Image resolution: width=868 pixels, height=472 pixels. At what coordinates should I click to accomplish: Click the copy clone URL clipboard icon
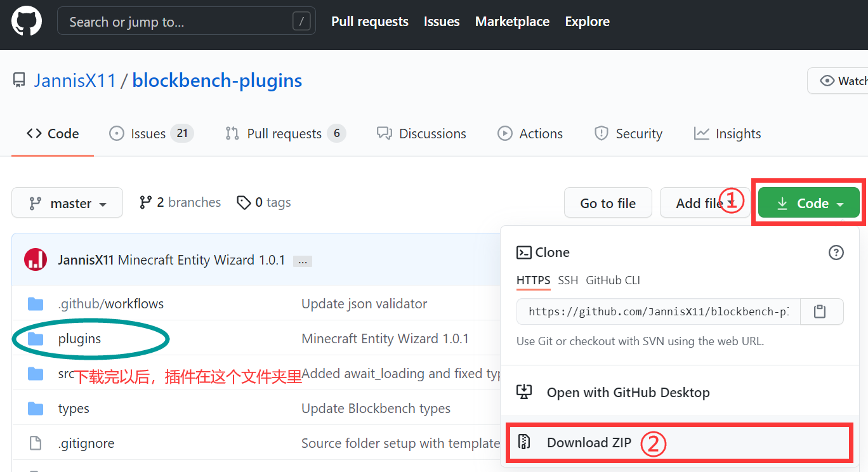(820, 311)
